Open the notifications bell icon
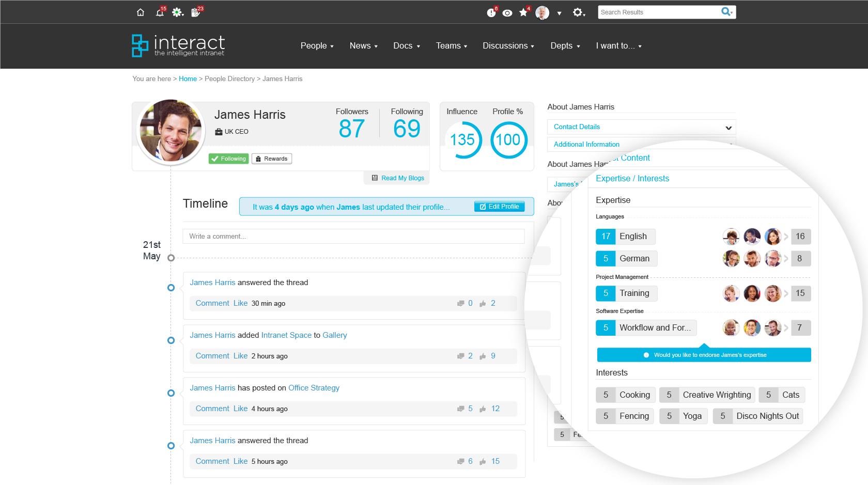Image resolution: width=868 pixels, height=485 pixels. point(160,12)
